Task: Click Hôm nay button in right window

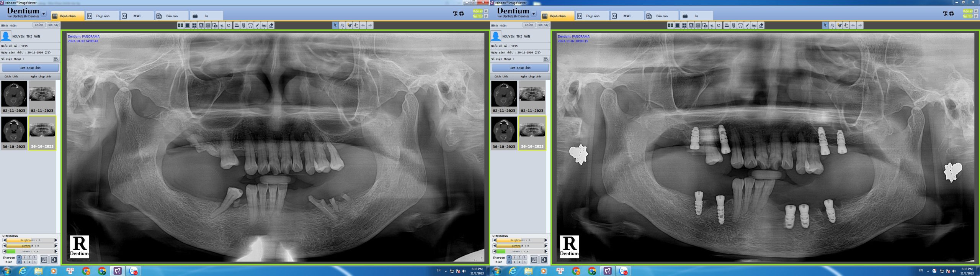Action: tap(542, 25)
